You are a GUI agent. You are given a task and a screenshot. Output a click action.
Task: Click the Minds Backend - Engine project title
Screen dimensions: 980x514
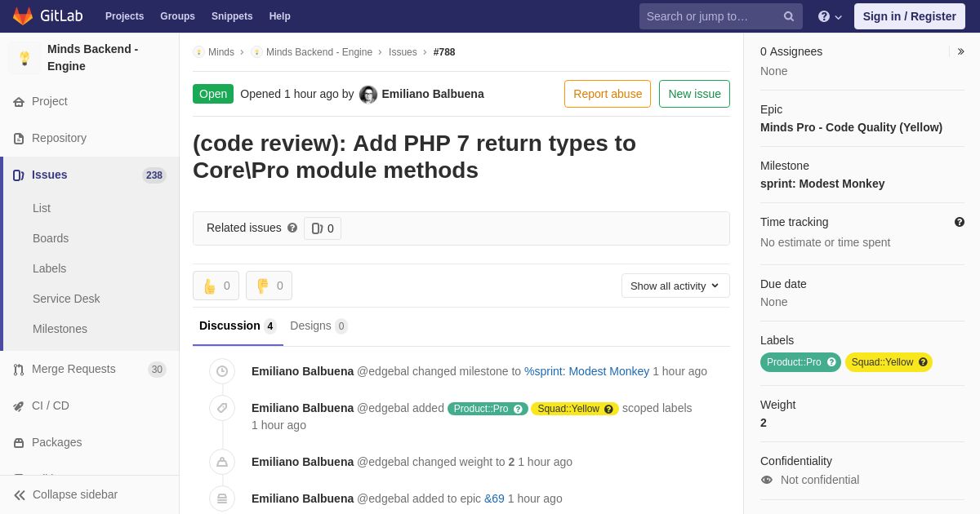(93, 58)
